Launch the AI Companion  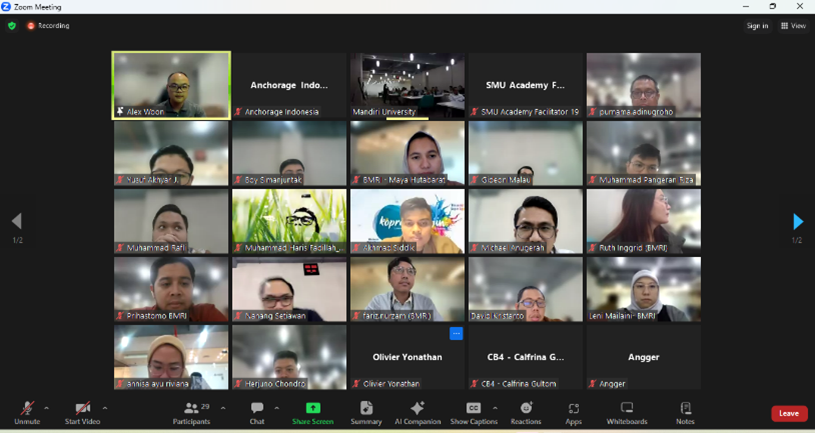417,412
